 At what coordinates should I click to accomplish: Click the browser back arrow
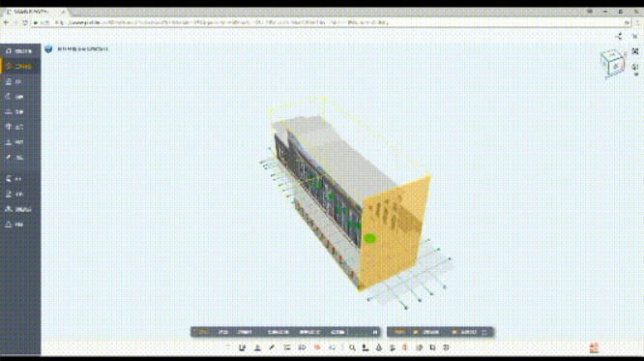[x=6, y=22]
